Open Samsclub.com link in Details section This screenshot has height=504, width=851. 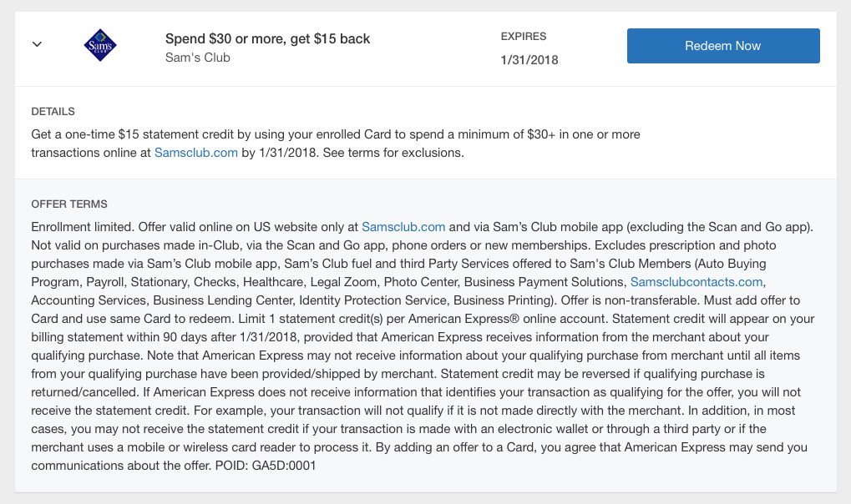196,153
